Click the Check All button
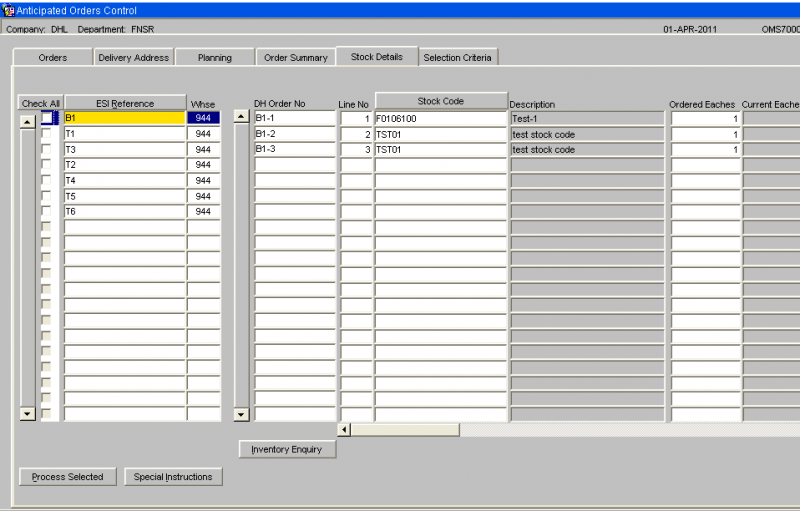Screen dimensions: 800x511 [x=40, y=103]
